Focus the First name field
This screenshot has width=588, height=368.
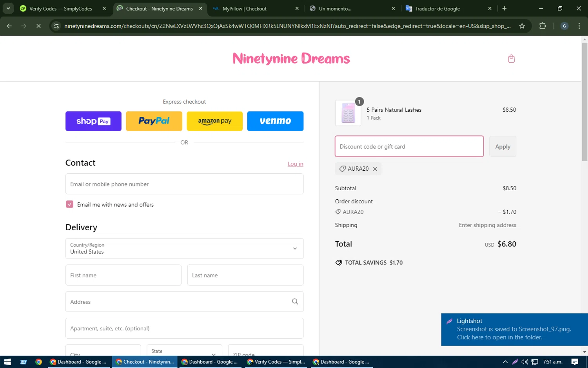click(123, 275)
